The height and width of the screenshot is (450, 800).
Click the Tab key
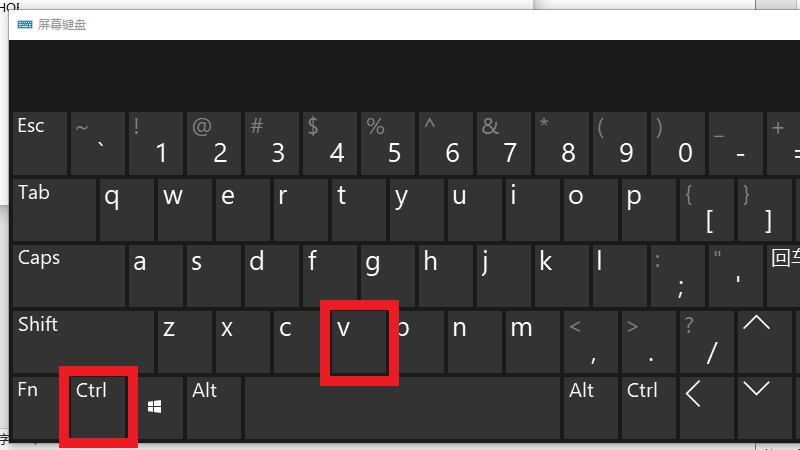55,210
